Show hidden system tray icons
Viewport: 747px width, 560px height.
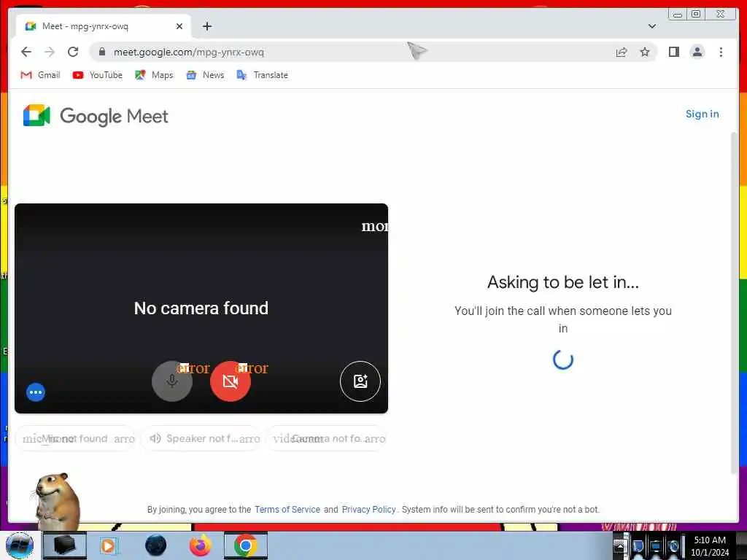(619, 547)
